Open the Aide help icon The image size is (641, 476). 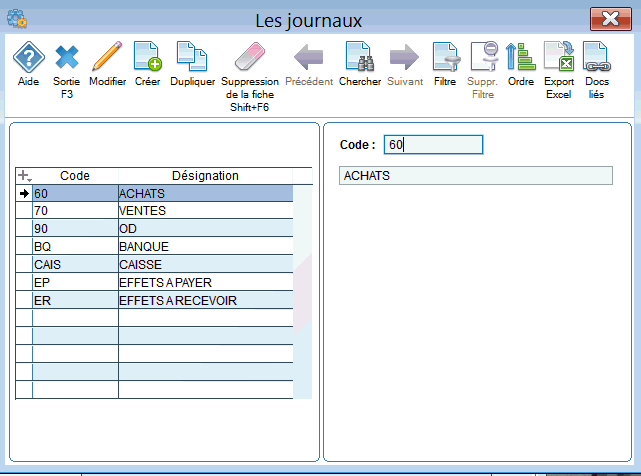(28, 59)
